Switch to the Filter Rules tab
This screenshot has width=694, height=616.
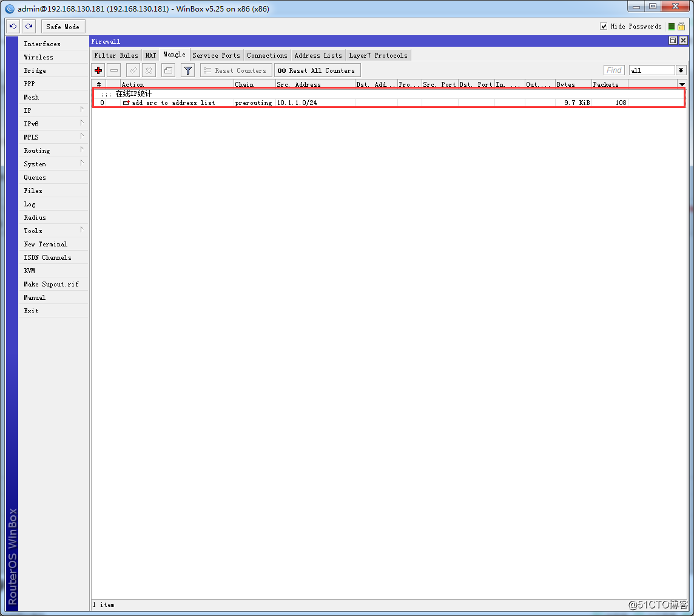tap(116, 55)
